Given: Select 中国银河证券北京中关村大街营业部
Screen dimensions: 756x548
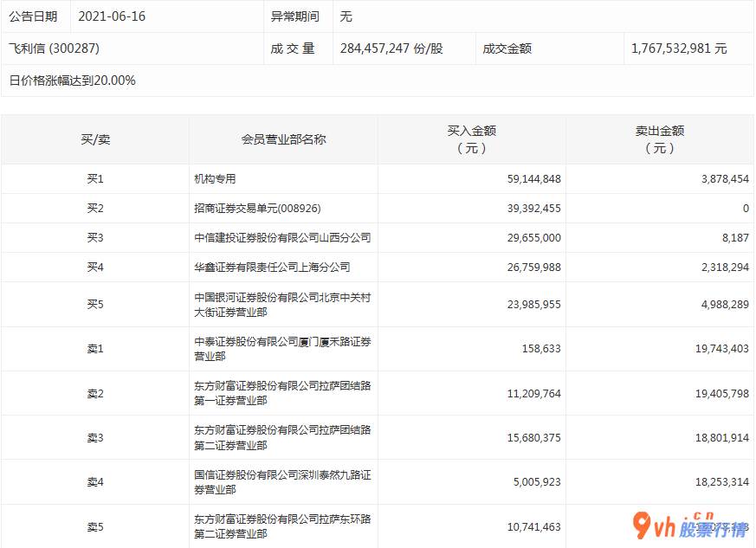Looking at the screenshot, I should pyautogui.click(x=282, y=305).
